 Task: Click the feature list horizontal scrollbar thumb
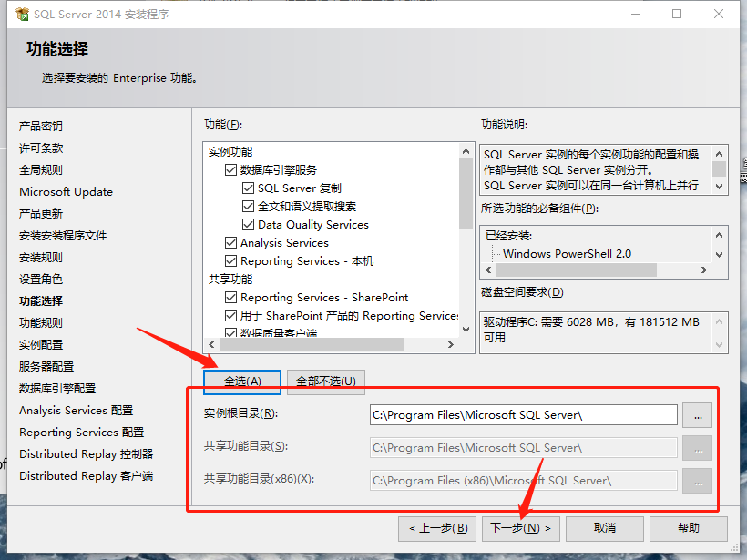click(312, 345)
